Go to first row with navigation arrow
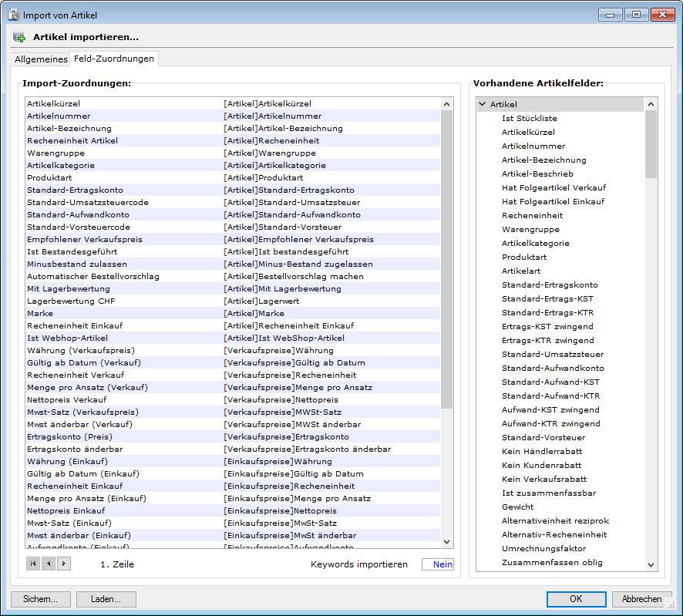 [x=33, y=564]
